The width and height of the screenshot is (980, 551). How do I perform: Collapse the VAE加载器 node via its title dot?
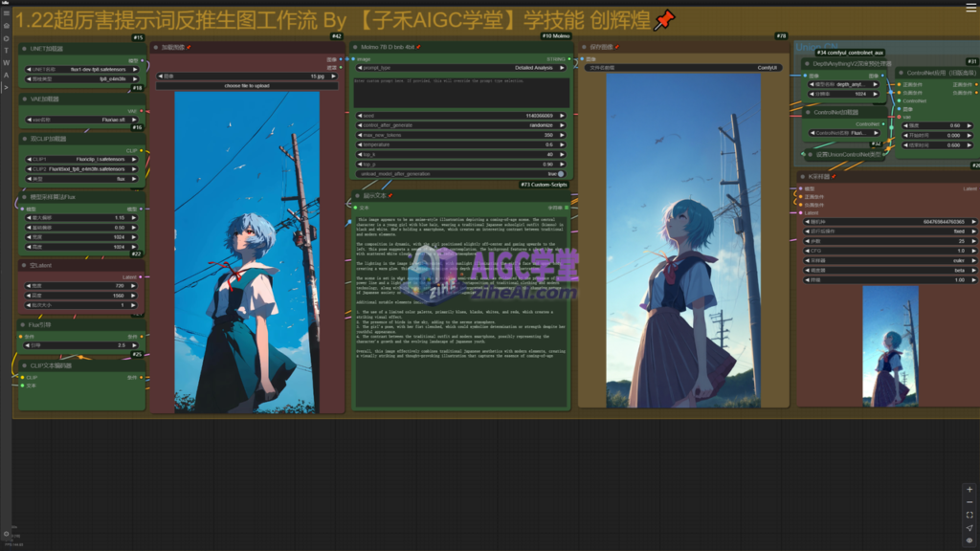coord(24,99)
